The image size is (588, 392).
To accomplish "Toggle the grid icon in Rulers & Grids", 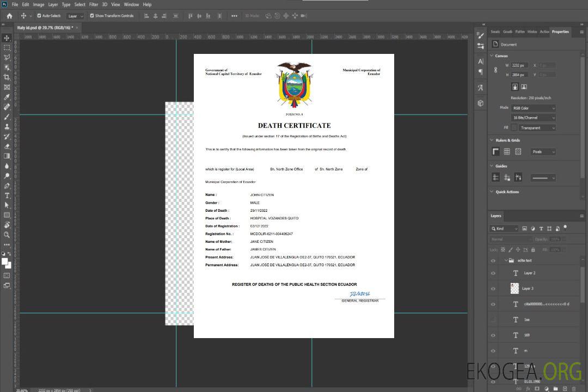I will pos(507,151).
